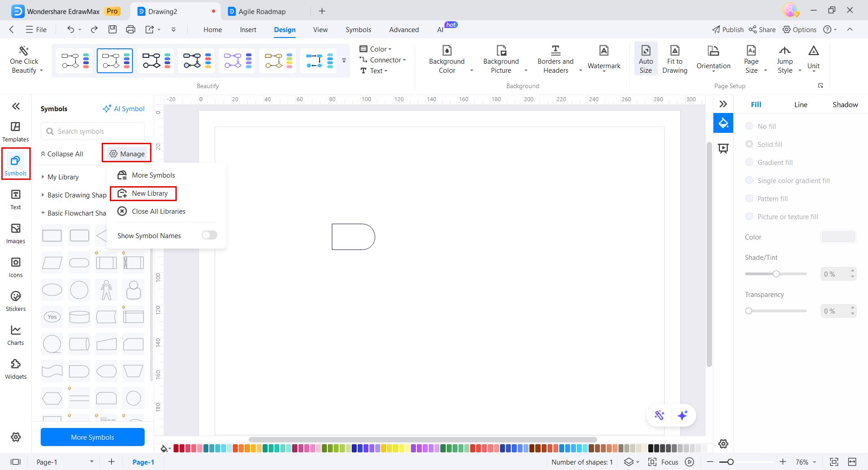This screenshot has width=868, height=470.
Task: Click the magic wand floating button
Action: (x=660, y=415)
